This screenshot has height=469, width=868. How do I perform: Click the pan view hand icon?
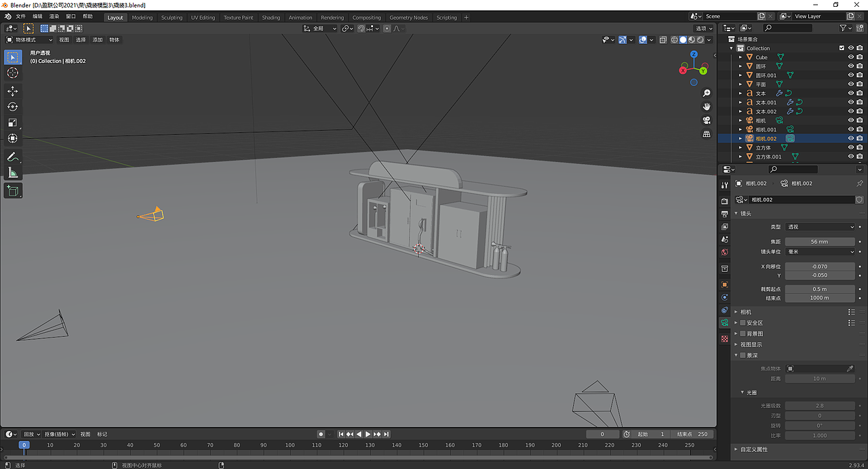(x=707, y=106)
